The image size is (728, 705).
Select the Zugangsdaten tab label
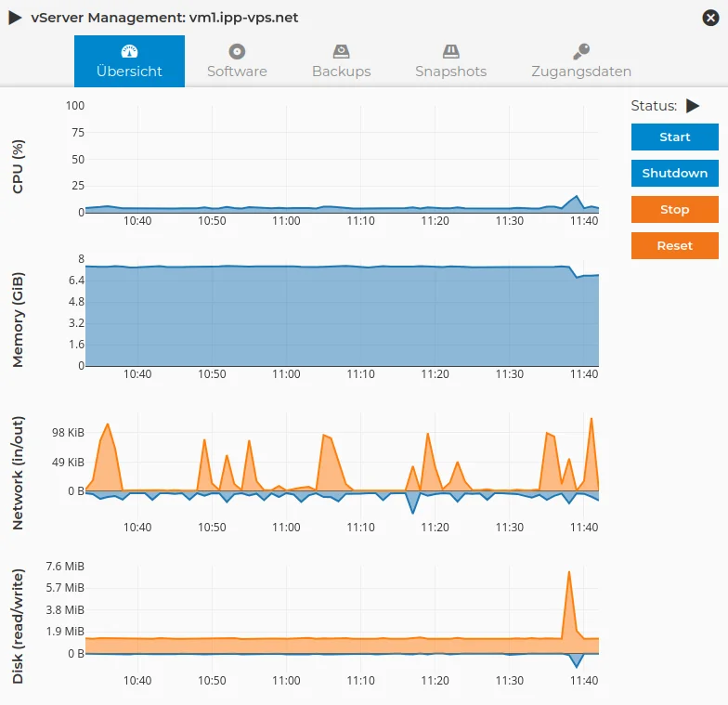pos(581,72)
